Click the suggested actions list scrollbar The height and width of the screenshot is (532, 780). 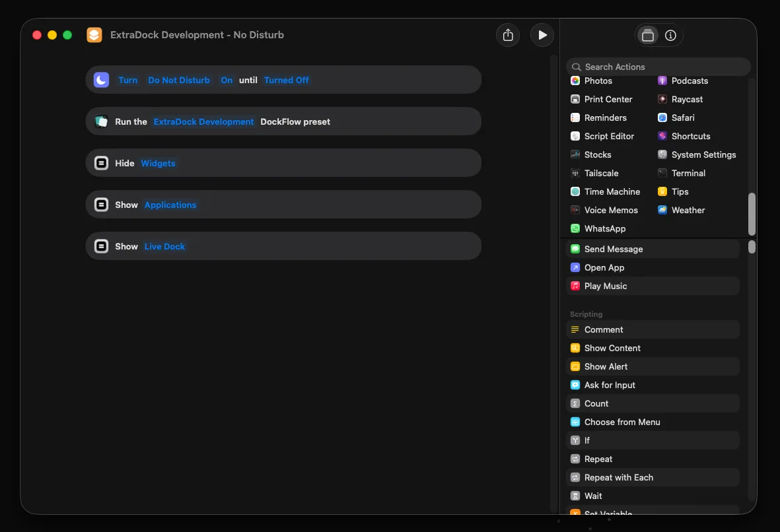pyautogui.click(x=752, y=247)
